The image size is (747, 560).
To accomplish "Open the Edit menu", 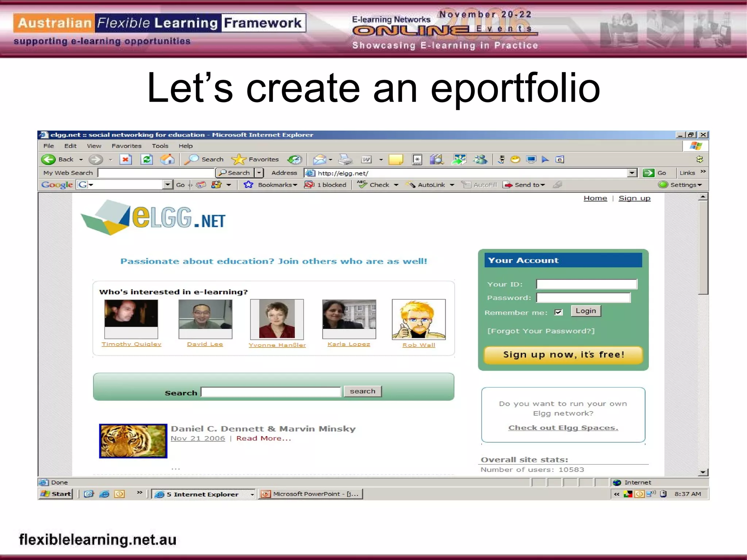I will point(70,146).
